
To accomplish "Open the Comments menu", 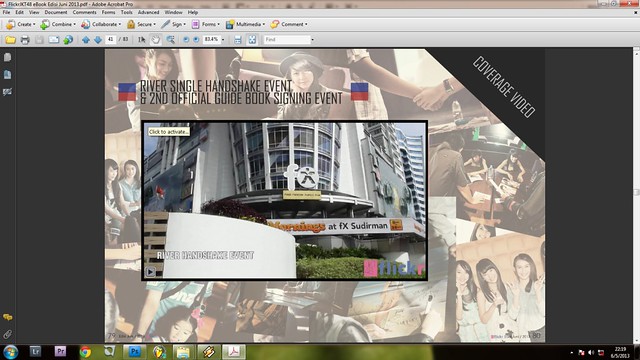I will pyautogui.click(x=84, y=12).
